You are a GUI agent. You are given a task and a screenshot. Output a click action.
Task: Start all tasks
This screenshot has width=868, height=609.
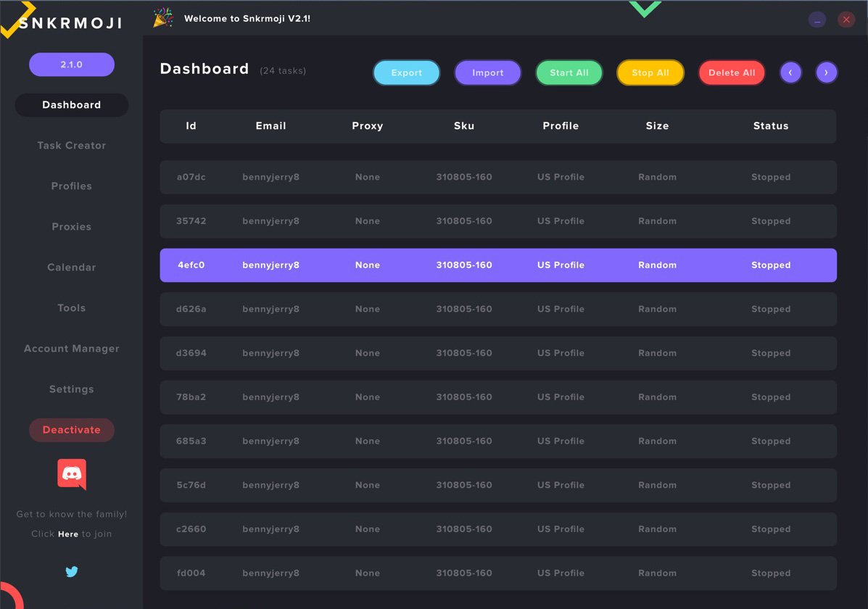[x=569, y=72]
